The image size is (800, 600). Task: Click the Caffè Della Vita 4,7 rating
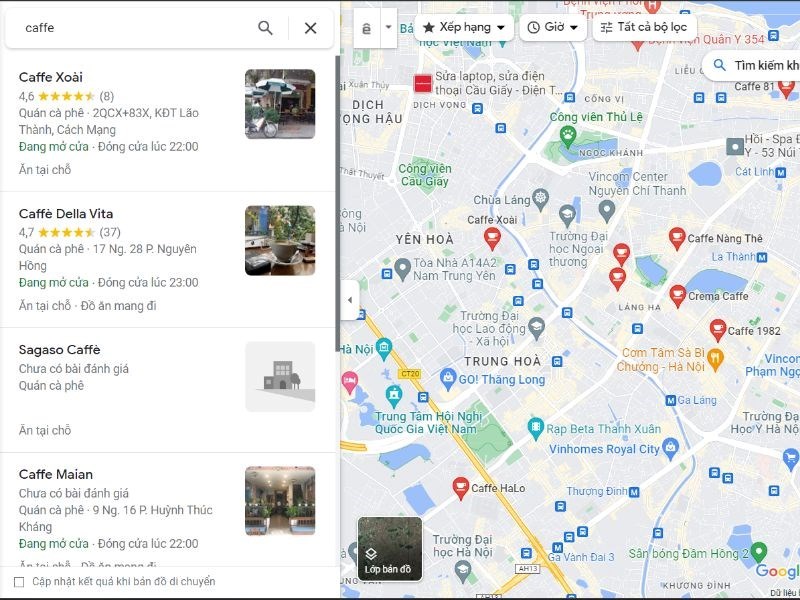70,232
